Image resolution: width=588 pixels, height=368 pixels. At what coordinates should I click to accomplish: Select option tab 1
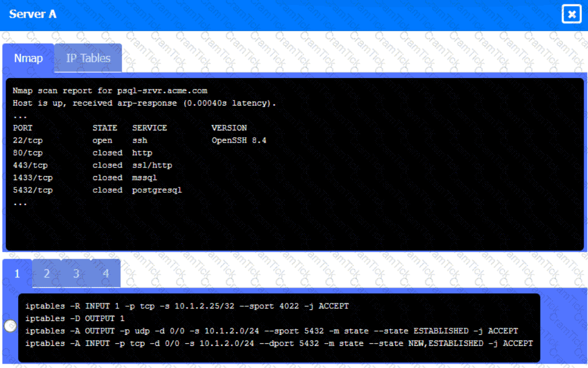pos(17,274)
